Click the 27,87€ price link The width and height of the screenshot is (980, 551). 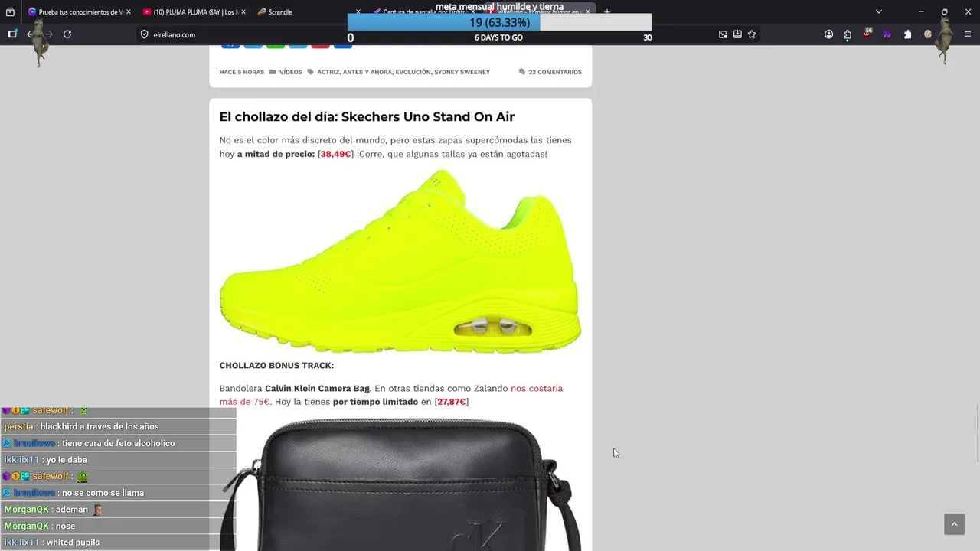tap(451, 402)
